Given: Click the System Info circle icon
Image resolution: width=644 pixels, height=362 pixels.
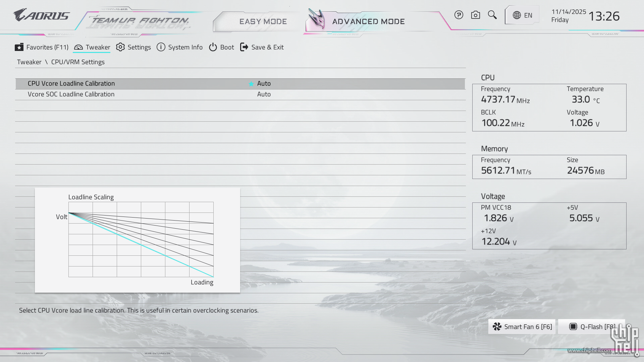Looking at the screenshot, I should click(x=161, y=47).
